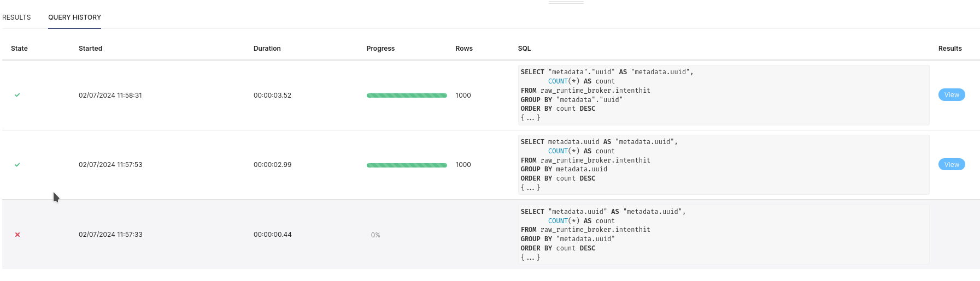This screenshot has height=281, width=980.
Task: Select the timestamp 02/07/2024 11:57:53
Action: pyautogui.click(x=110, y=165)
